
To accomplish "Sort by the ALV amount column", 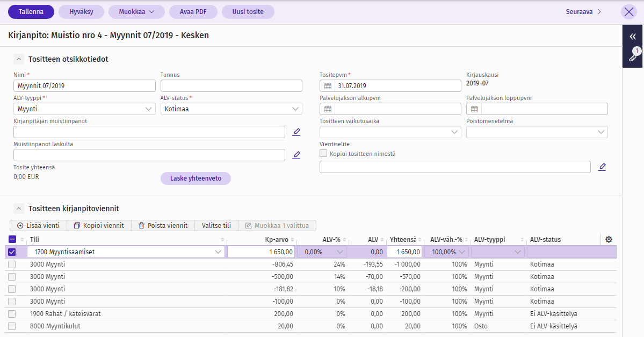I will 382,240.
